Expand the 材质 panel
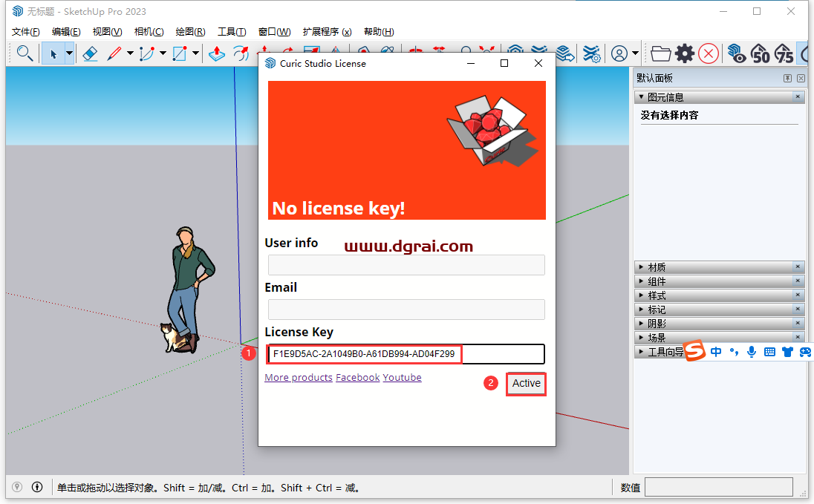The height and width of the screenshot is (504, 814). 641,266
